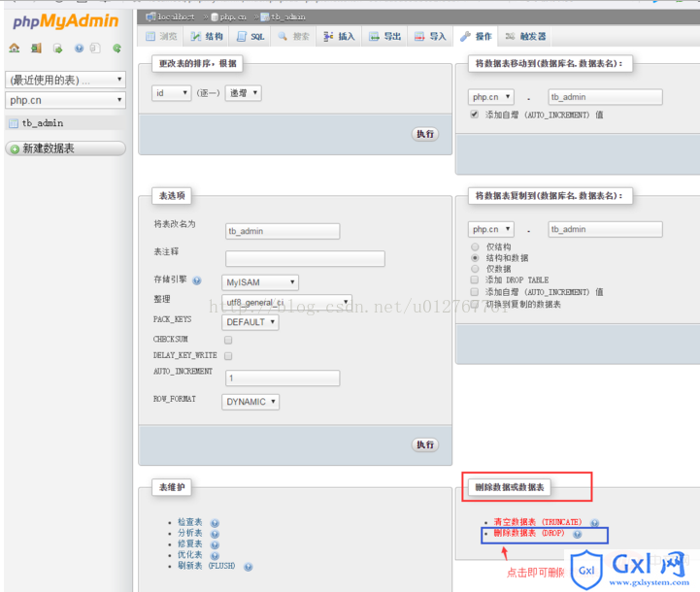This screenshot has width=700, height=592.
Task: Open the query window icon in sidebar
Action: tap(57, 49)
